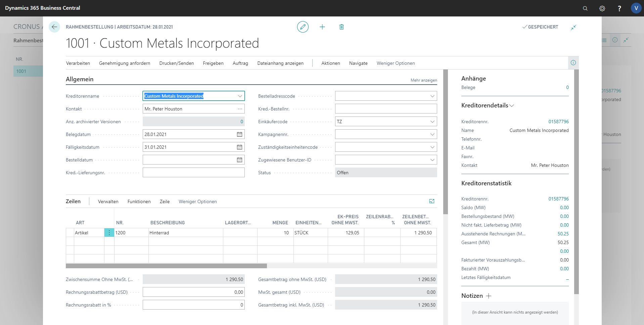Open the Navigate menu
The image size is (644, 325).
358,63
